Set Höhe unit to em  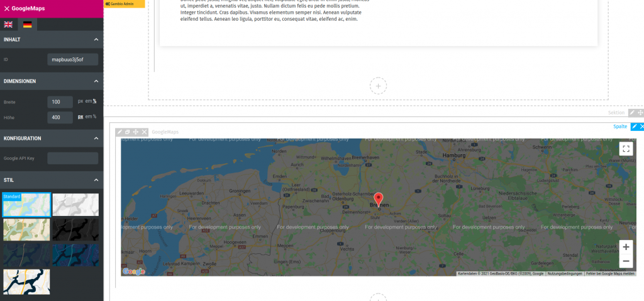89,116
